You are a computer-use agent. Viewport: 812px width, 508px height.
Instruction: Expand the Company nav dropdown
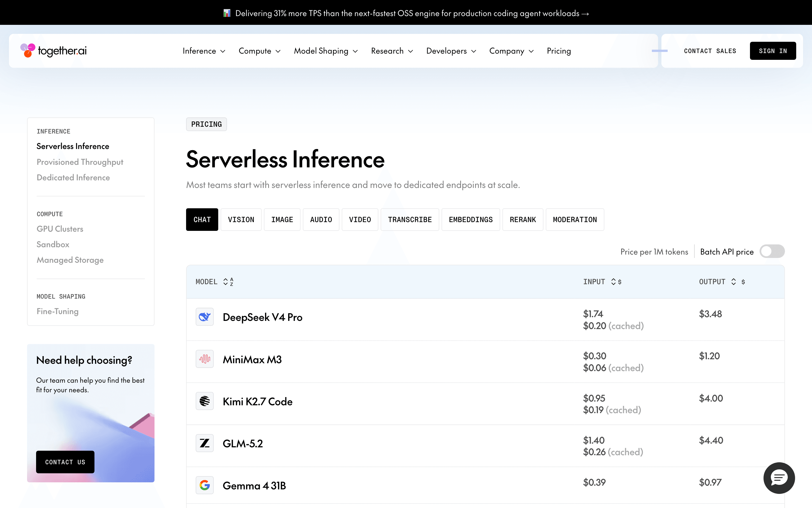(x=511, y=51)
